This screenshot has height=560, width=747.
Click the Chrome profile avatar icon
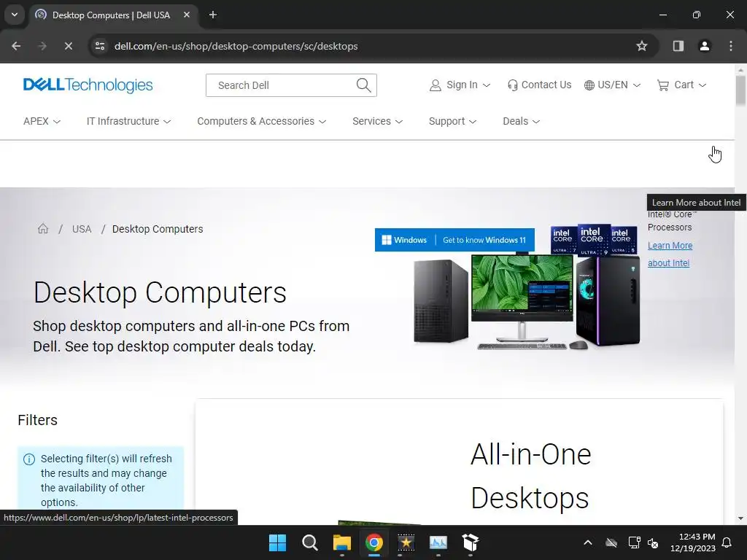pyautogui.click(x=705, y=46)
